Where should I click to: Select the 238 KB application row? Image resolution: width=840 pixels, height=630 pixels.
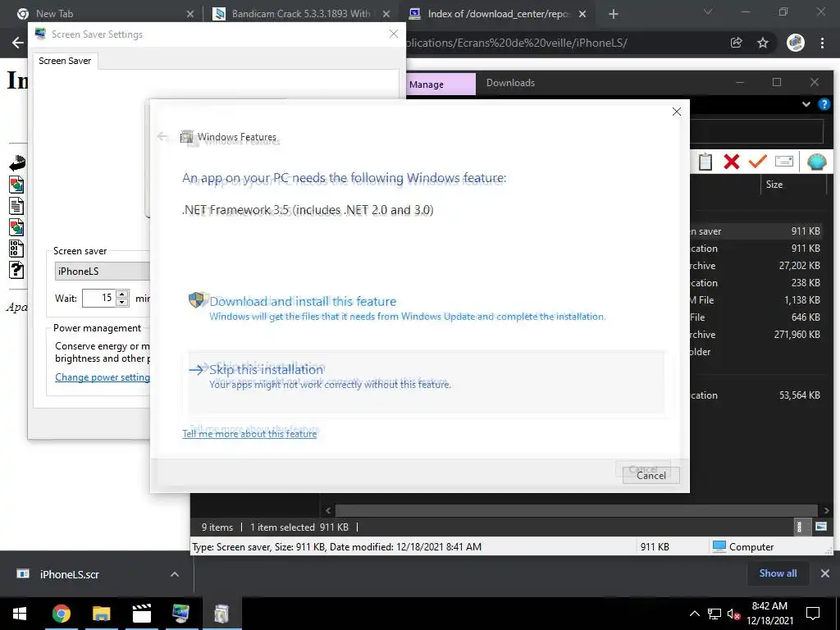tap(756, 283)
